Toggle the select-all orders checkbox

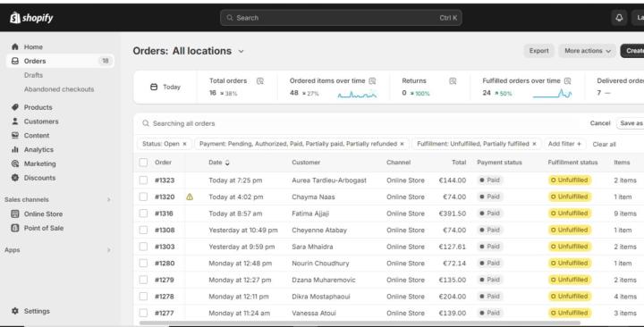[x=143, y=163]
